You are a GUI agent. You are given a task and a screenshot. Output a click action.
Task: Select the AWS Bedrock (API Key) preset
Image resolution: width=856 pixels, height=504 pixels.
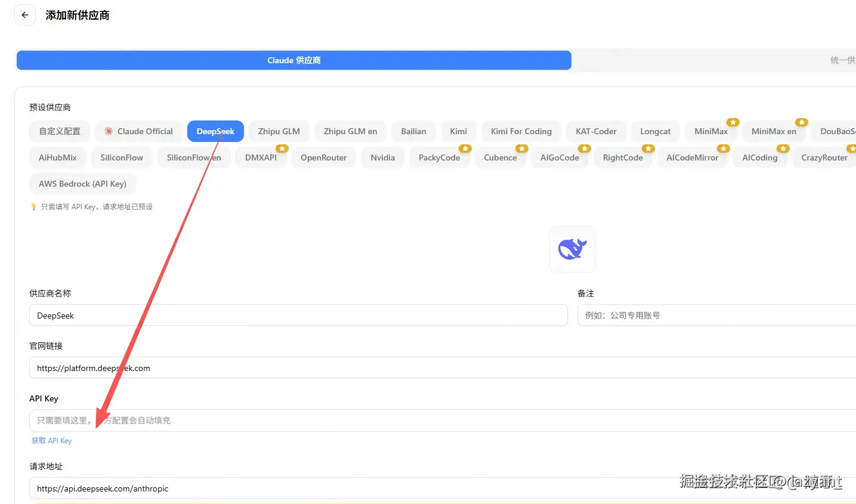pyautogui.click(x=82, y=184)
